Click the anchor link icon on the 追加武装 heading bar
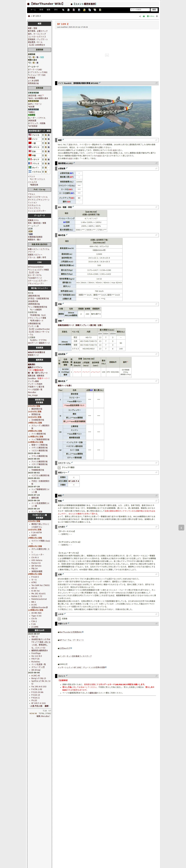 156,354
